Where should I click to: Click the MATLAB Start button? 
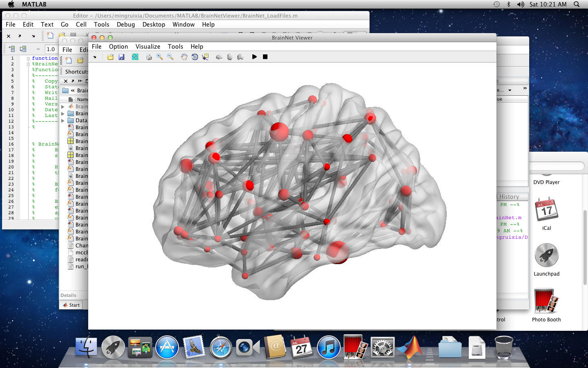click(x=71, y=305)
